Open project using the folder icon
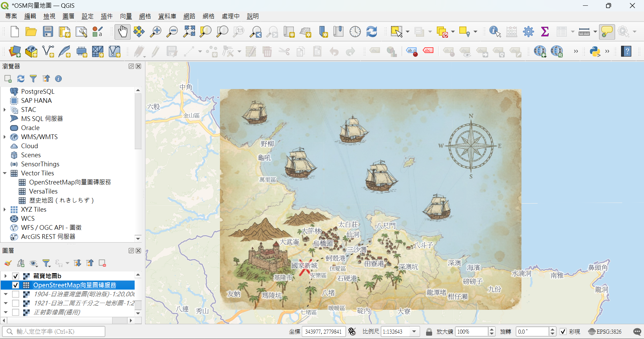Viewport: 644px width, 339px height. tap(31, 32)
